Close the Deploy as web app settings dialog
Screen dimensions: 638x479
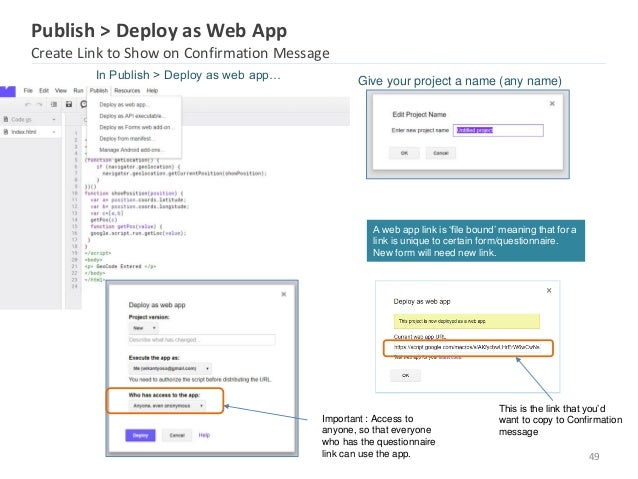tap(284, 294)
